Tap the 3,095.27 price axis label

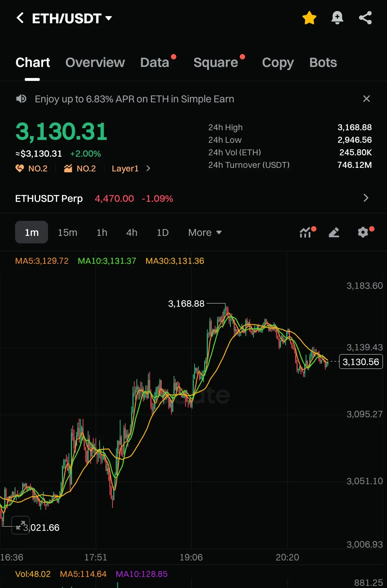click(x=364, y=414)
